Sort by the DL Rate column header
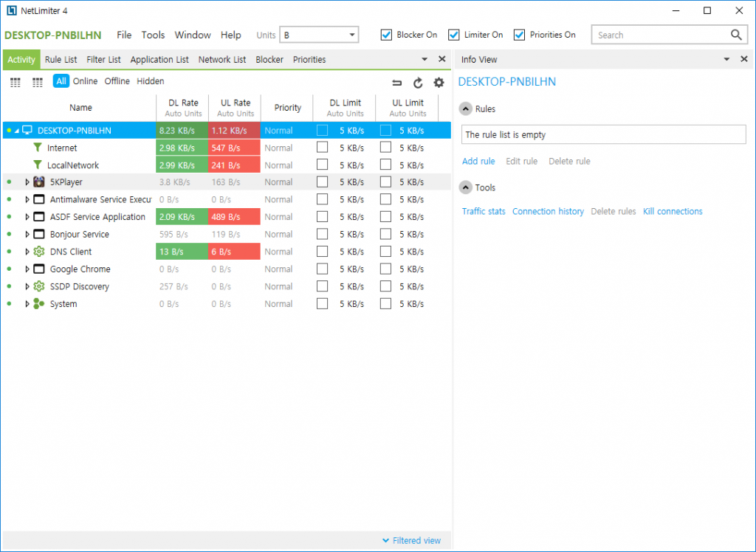Screen dimensions: 756x552 (183, 108)
